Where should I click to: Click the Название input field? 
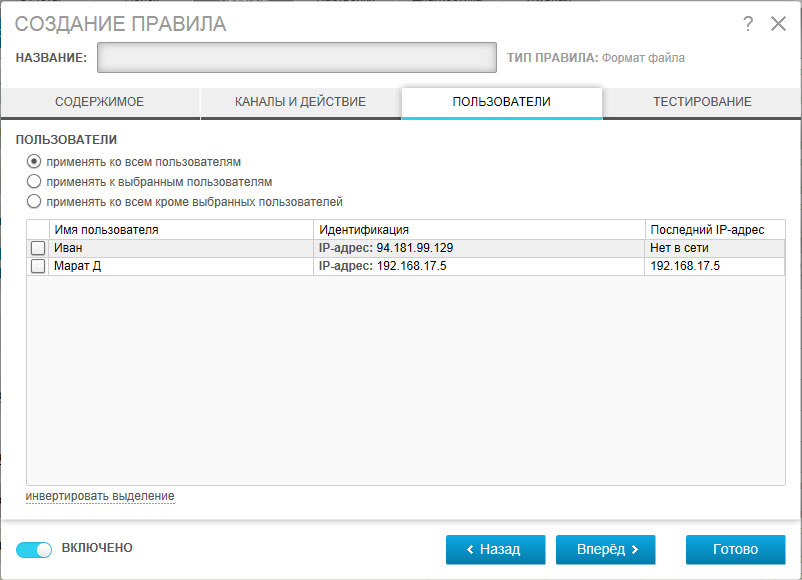tap(297, 57)
